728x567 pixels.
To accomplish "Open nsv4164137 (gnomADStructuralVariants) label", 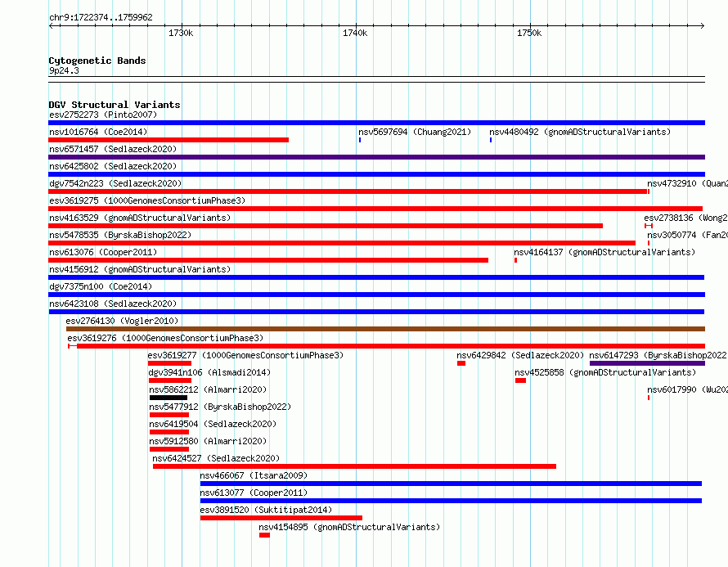I will (x=604, y=252).
